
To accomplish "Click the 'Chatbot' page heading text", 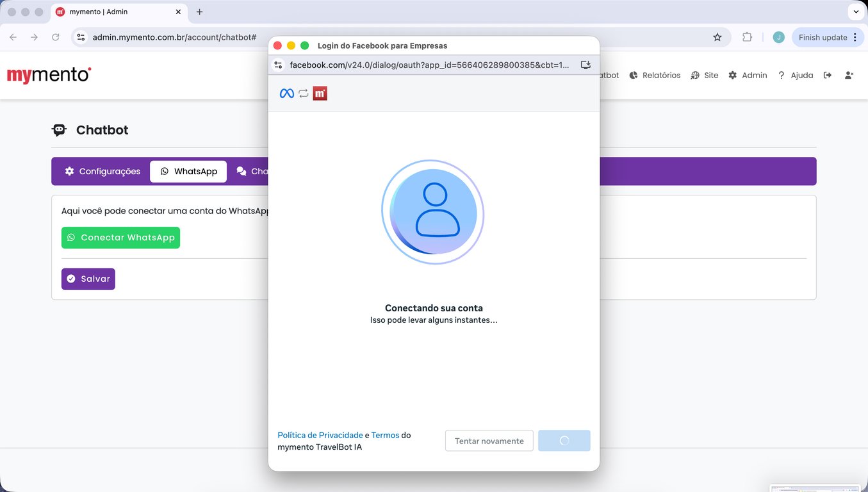I will click(x=102, y=130).
